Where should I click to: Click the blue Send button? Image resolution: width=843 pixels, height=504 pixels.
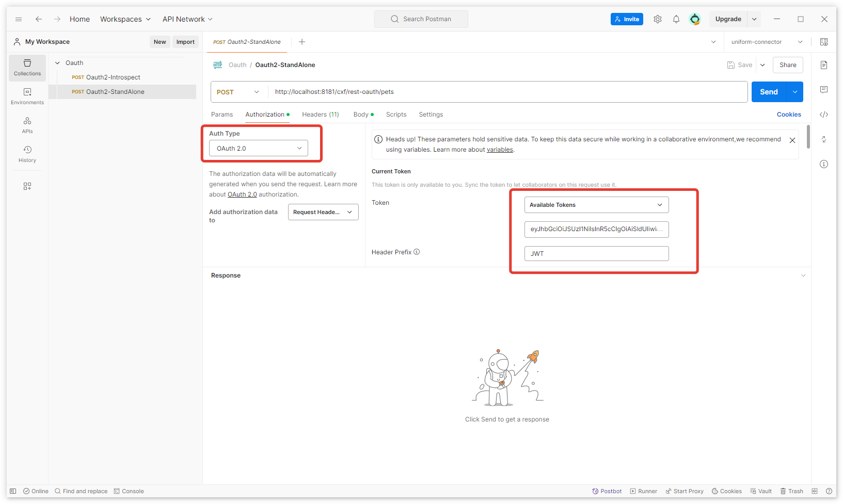[x=768, y=92]
